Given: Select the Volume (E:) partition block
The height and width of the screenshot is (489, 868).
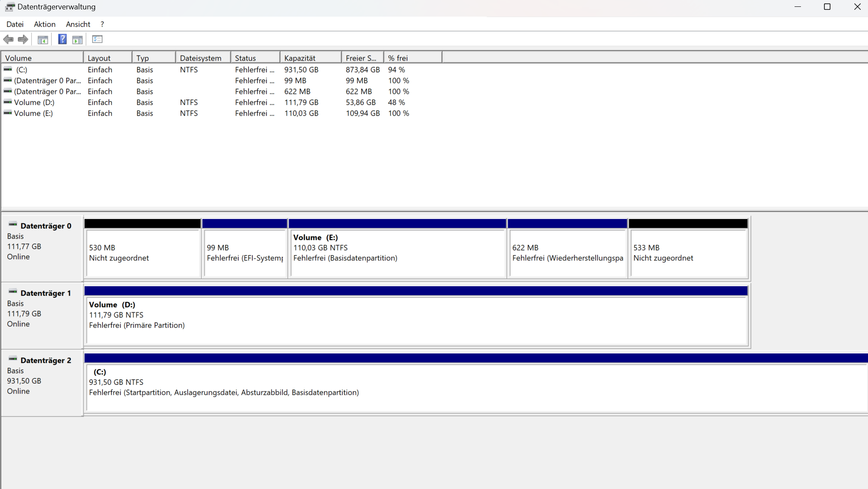Looking at the screenshot, I should coord(397,253).
